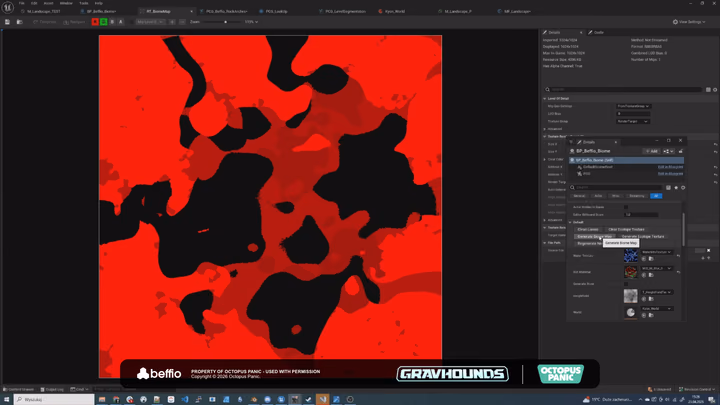
Task: Open settings gear in floating Details window
Action: pos(683,187)
